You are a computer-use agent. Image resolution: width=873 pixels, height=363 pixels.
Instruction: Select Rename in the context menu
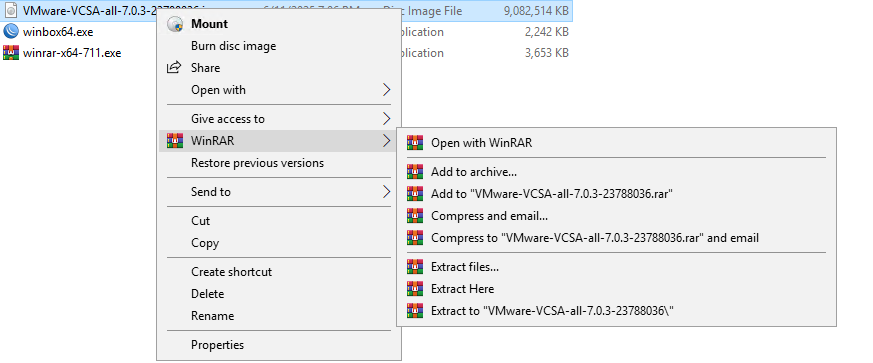pyautogui.click(x=279, y=316)
